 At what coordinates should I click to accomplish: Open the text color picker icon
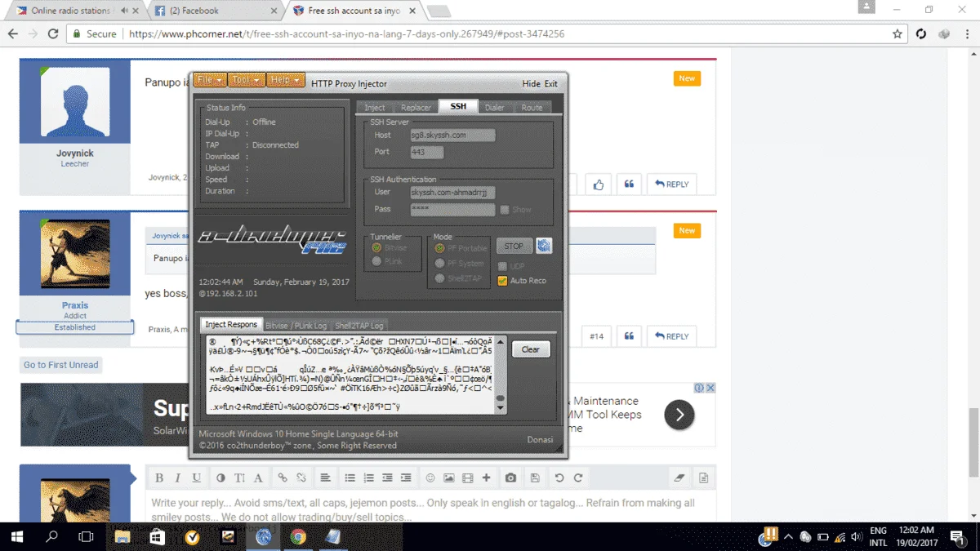click(220, 478)
